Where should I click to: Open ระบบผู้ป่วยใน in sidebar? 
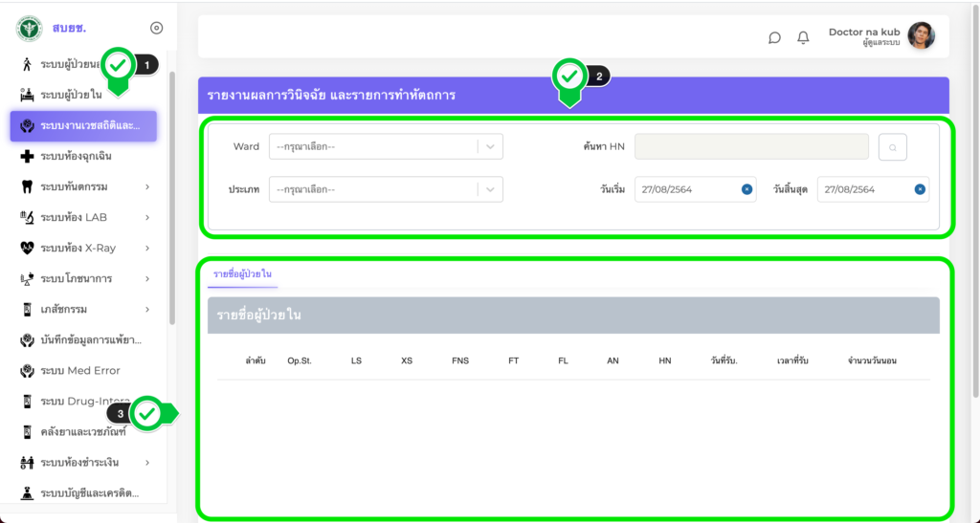[x=71, y=95]
